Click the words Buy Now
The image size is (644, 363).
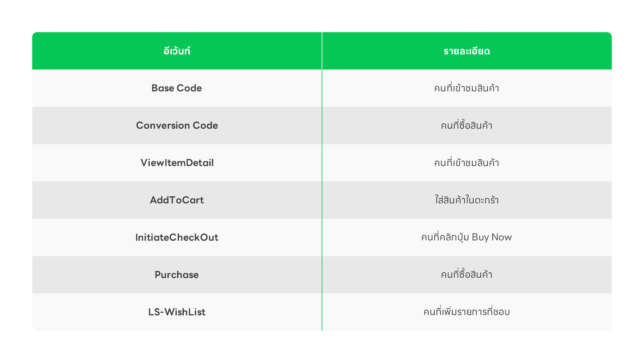tap(492, 237)
